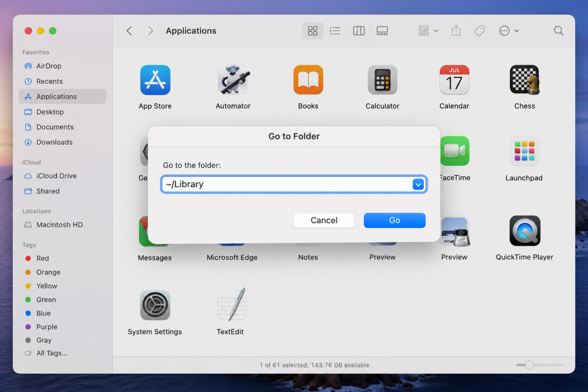Filter by the Red tag
This screenshot has width=588, height=392.
coord(62,258)
